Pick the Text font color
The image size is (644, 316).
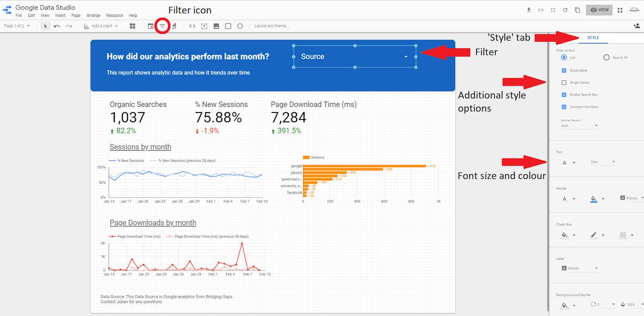pyautogui.click(x=568, y=163)
